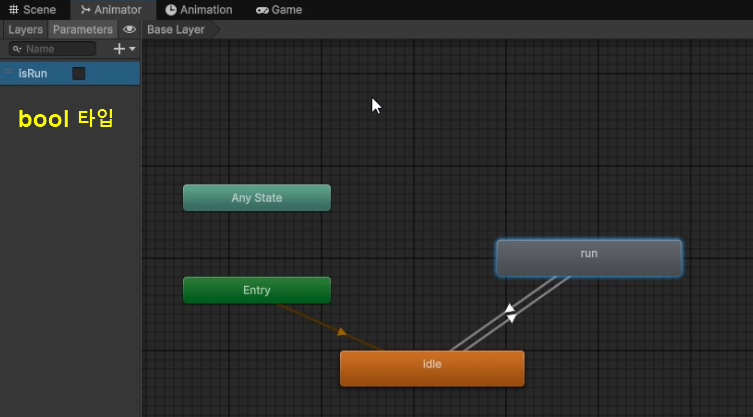Switch to the Parameters tab
The width and height of the screenshot is (753, 417).
(x=83, y=30)
